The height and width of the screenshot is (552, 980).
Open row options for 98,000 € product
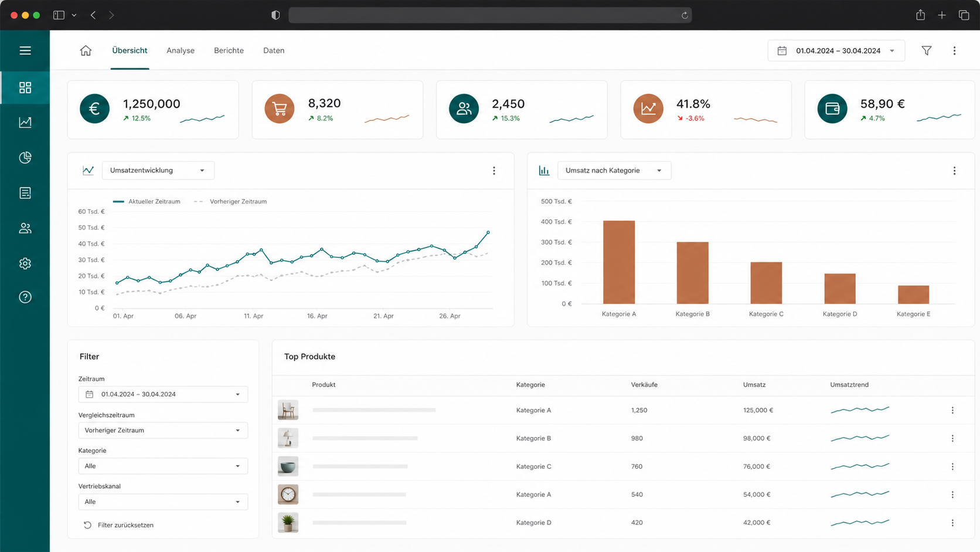[x=952, y=439]
